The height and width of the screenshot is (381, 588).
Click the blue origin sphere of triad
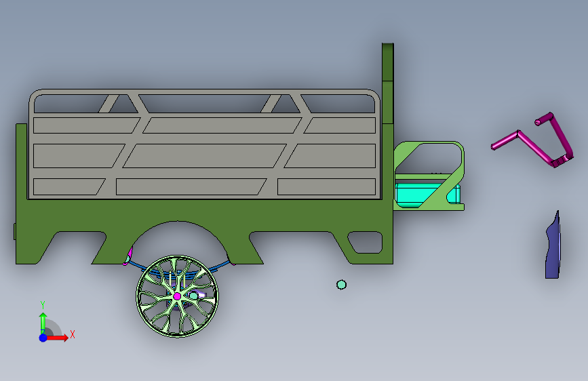tap(43, 338)
